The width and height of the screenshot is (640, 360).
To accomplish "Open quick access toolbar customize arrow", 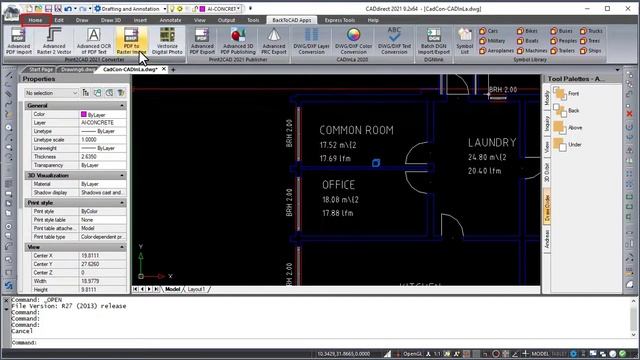I will point(250,9).
